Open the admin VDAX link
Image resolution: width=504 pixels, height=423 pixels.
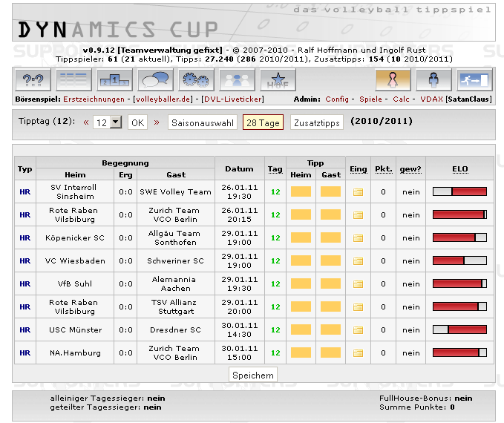click(432, 99)
